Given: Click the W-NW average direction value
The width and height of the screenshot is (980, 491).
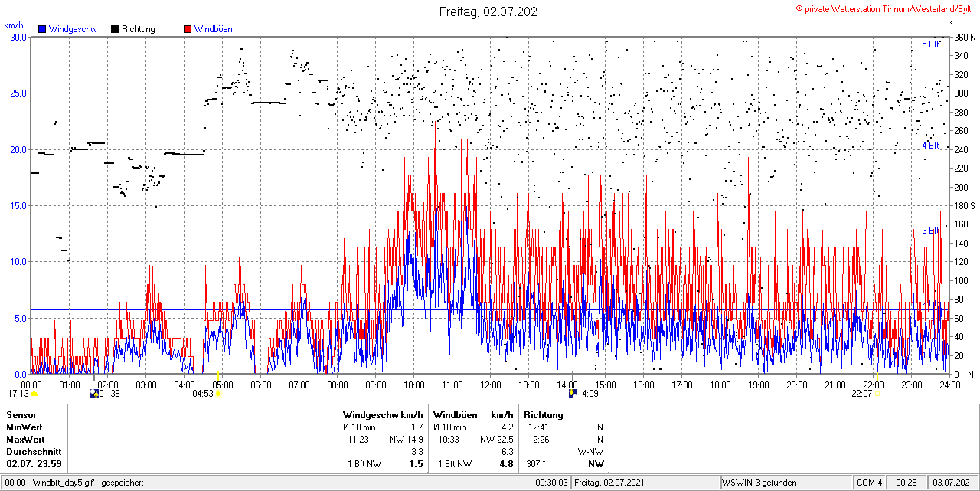Looking at the screenshot, I should coord(590,451).
